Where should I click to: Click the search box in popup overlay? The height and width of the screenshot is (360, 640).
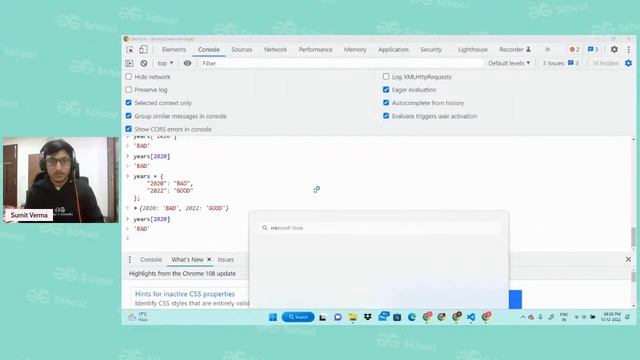378,228
